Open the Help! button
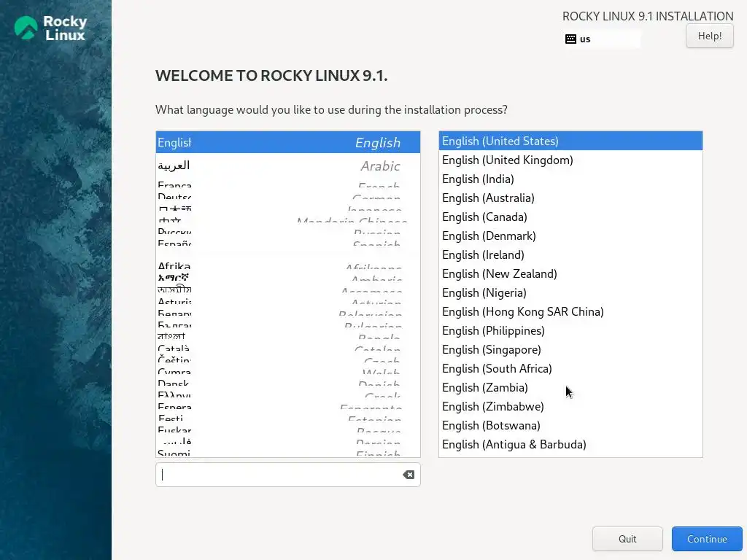The image size is (747, 560). click(709, 36)
